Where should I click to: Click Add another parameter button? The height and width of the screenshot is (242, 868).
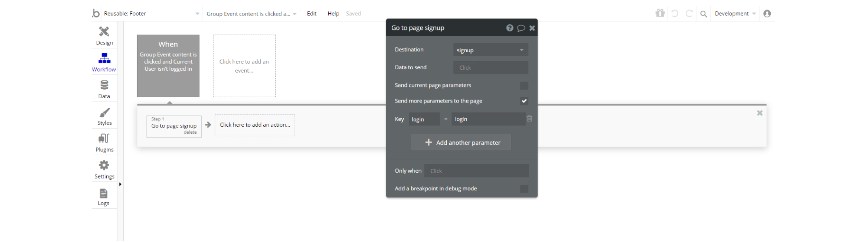pyautogui.click(x=461, y=142)
